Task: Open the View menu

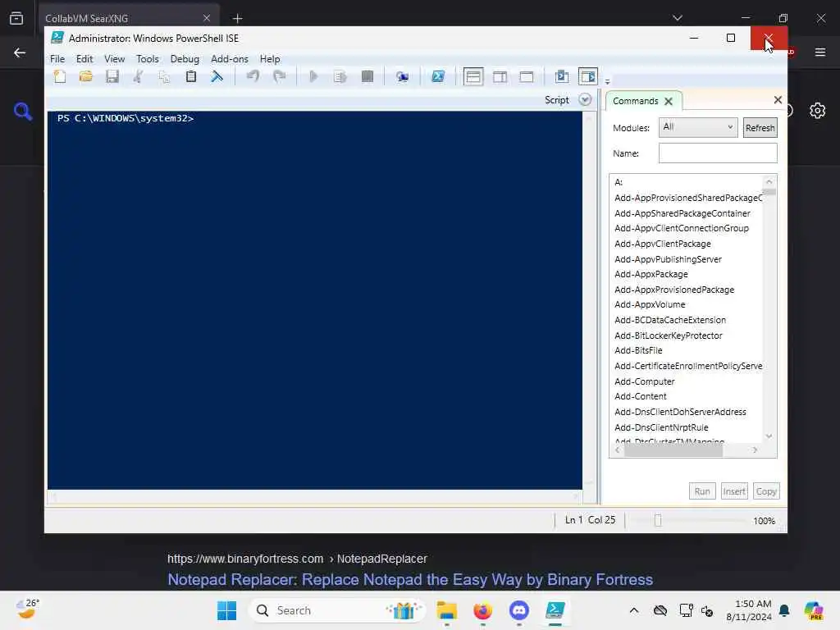Action: tap(114, 59)
